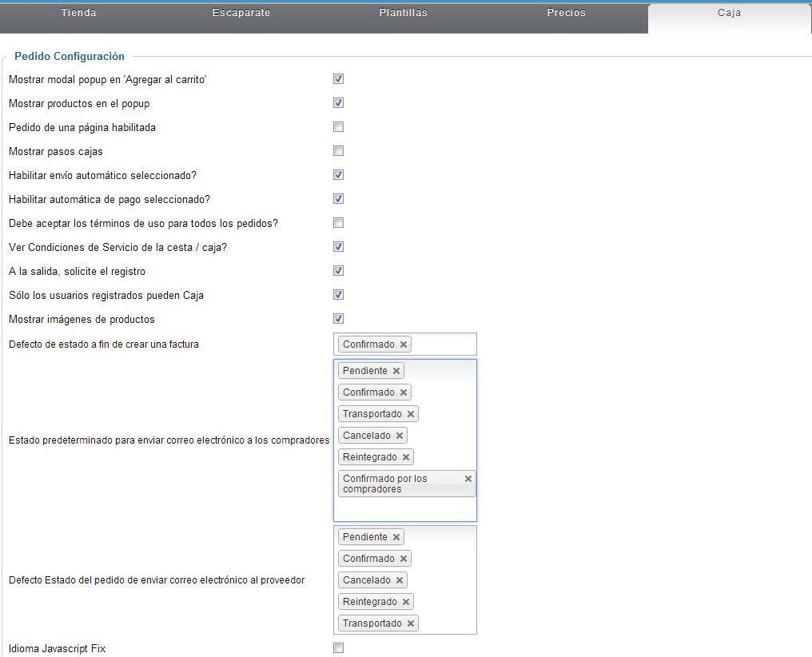Remove Transportado tag from proveedor email list
Screen dimensions: 812x657
click(x=411, y=623)
